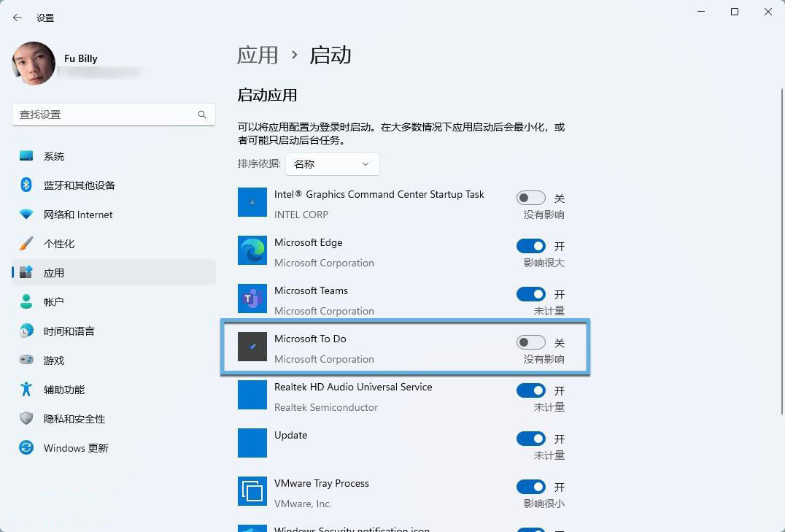Disable the Update app startup toggle
Screen dimensions: 785x532
530,439
